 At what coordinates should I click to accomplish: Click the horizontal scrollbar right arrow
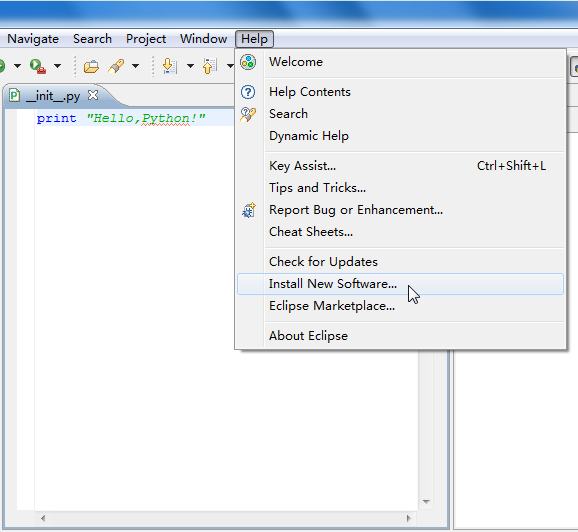[408, 518]
